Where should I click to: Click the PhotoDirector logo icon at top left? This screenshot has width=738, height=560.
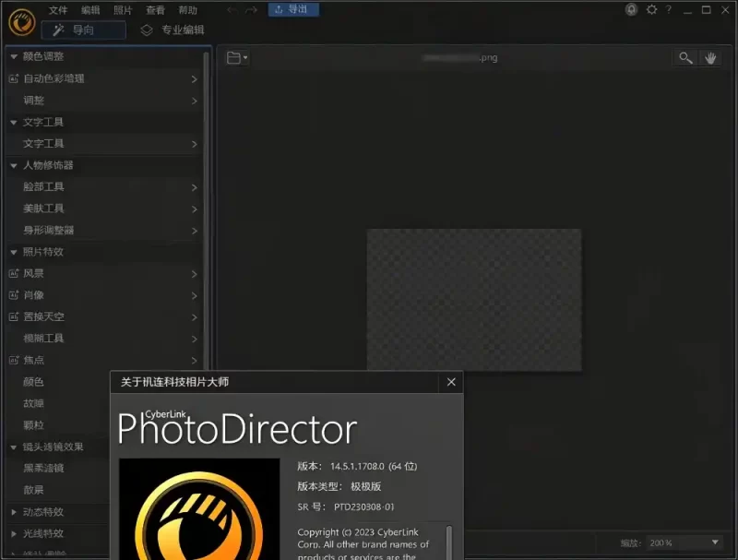(21, 21)
